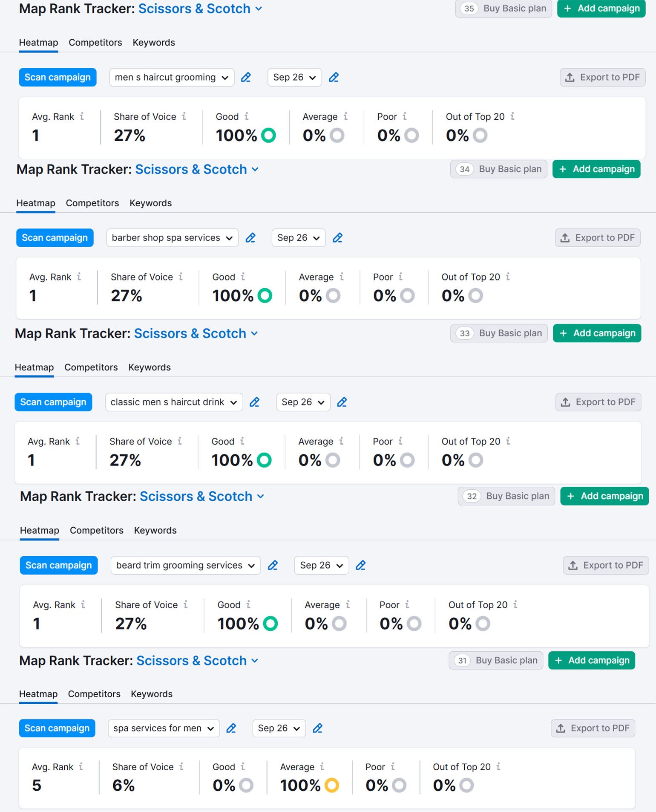Click the 6% Share of Voice value
The height and width of the screenshot is (812, 656).
(x=124, y=786)
